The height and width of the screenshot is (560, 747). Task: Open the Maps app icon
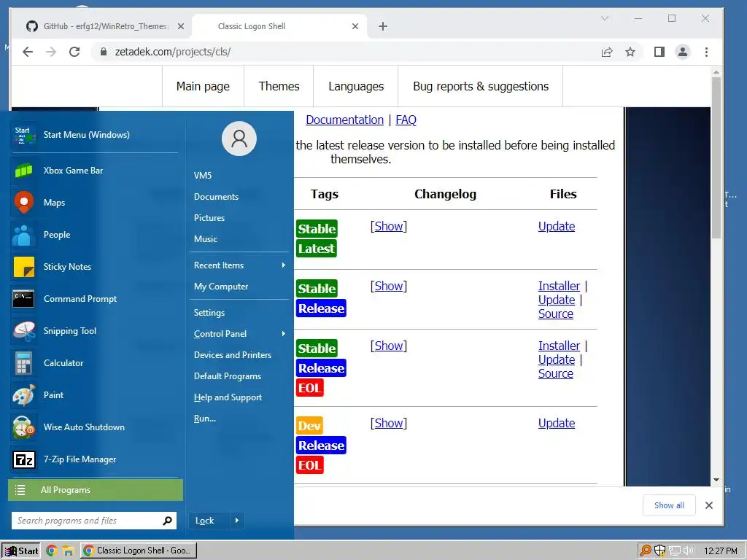pyautogui.click(x=24, y=203)
